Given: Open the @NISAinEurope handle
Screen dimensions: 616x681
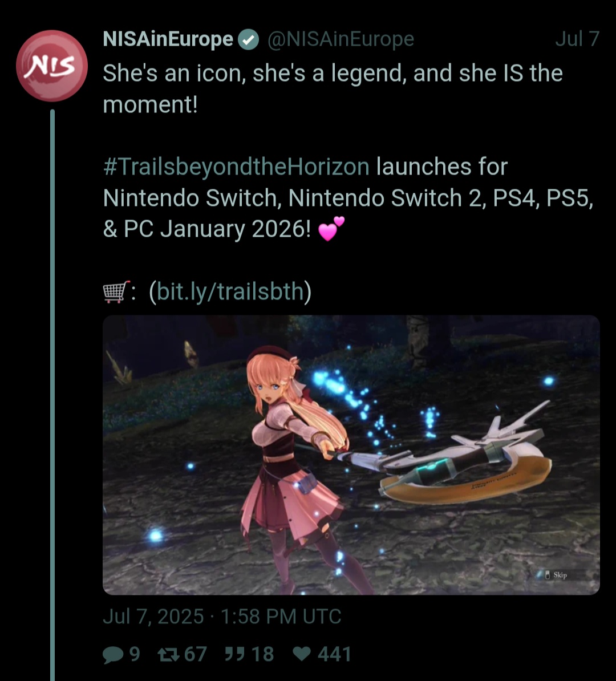Looking at the screenshot, I should (341, 39).
